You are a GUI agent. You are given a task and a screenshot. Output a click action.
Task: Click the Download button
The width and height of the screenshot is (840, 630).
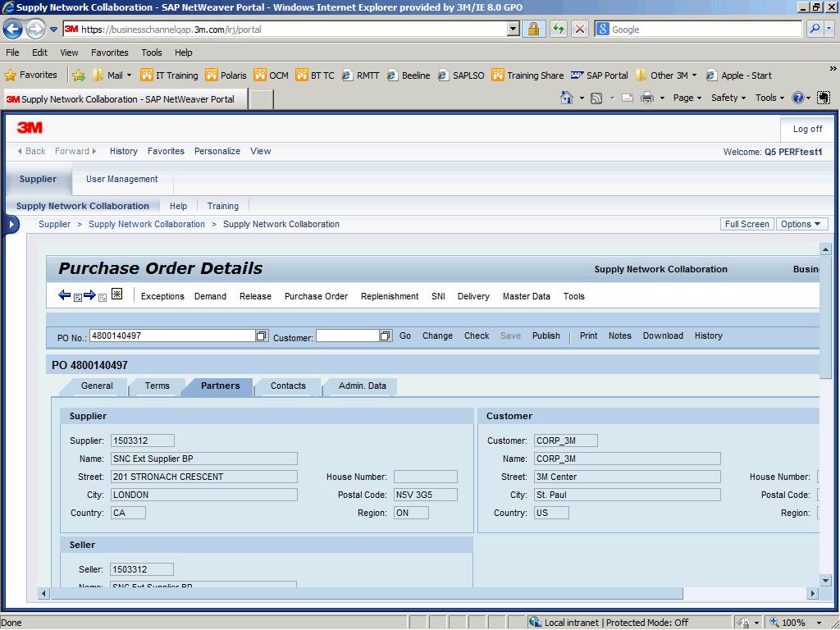click(663, 336)
